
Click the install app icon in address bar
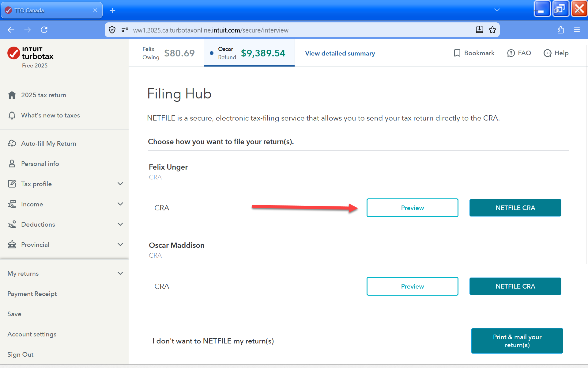(479, 30)
